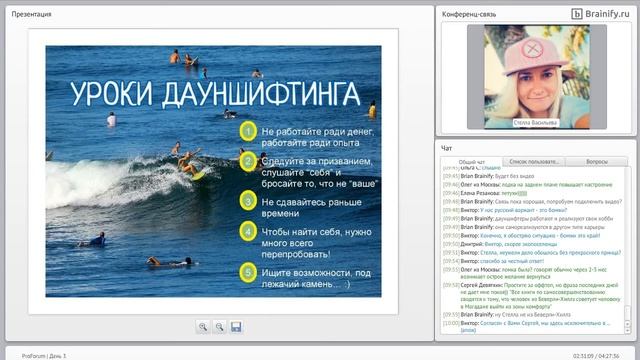640x360 pixels.
Task: Open the Список пользователей tab
Action: pyautogui.click(x=534, y=162)
